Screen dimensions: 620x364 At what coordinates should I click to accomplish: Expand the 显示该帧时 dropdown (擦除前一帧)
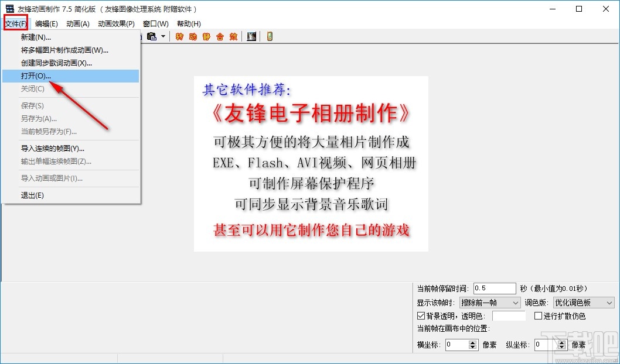(x=490, y=303)
